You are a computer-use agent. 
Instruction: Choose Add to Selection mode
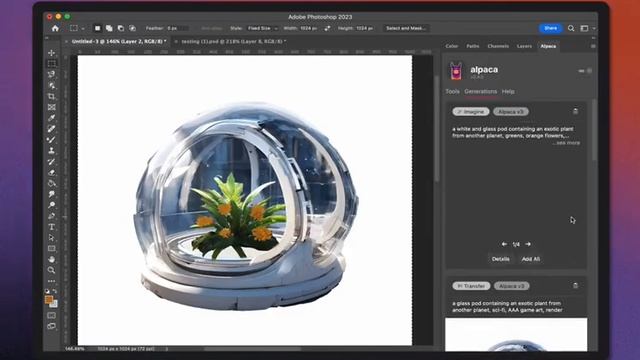coord(109,28)
